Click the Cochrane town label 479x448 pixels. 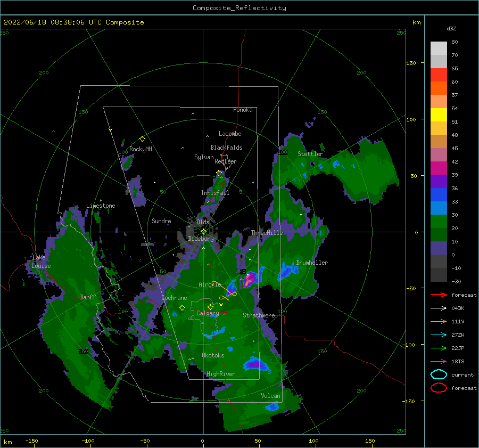(x=174, y=298)
